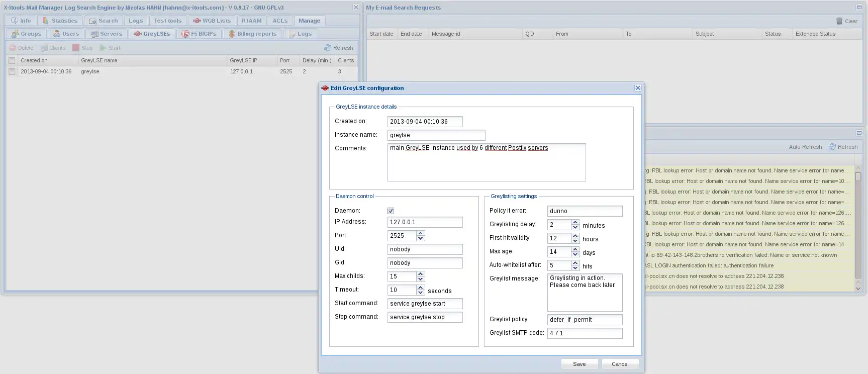This screenshot has width=868, height=374.
Task: Click the Save button
Action: [x=579, y=364]
